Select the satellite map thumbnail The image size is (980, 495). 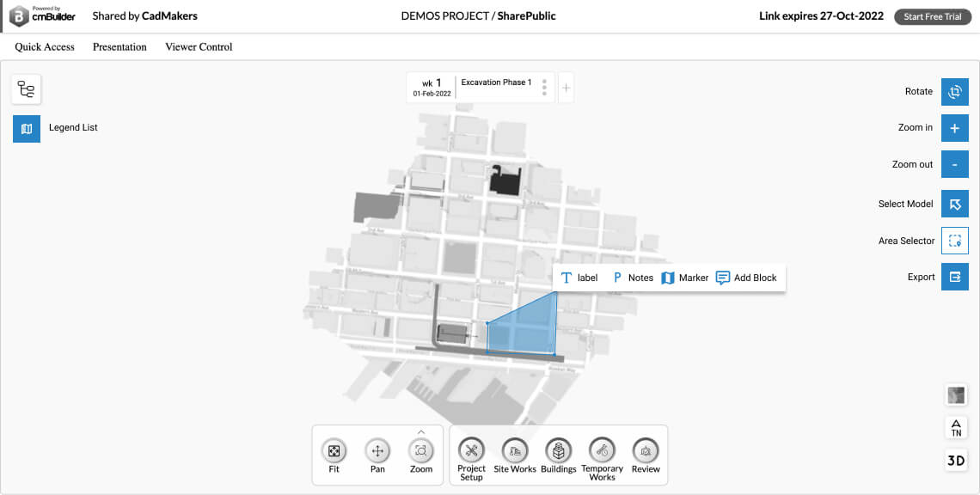[x=955, y=395]
